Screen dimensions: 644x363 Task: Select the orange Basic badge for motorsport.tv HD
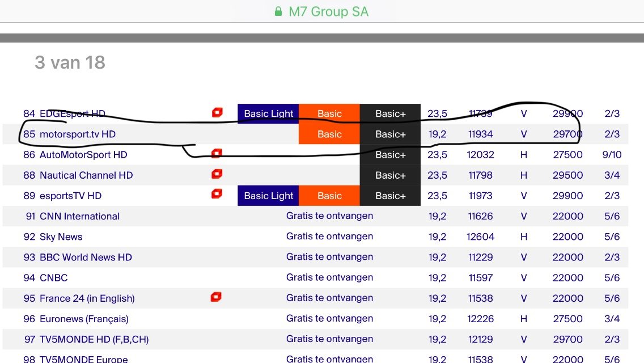(329, 134)
